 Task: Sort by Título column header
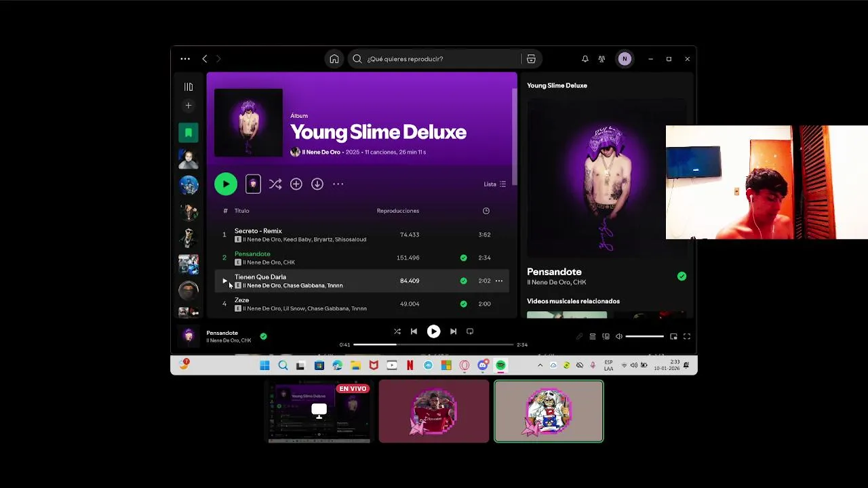coord(242,211)
